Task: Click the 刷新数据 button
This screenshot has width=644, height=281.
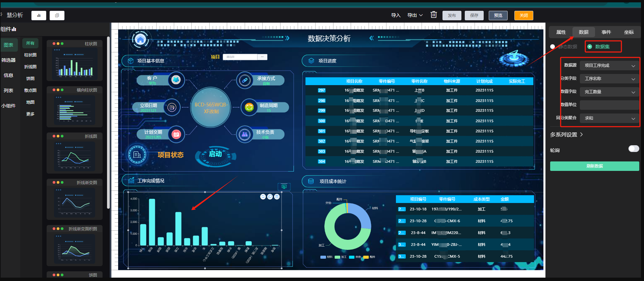Action: pos(594,166)
